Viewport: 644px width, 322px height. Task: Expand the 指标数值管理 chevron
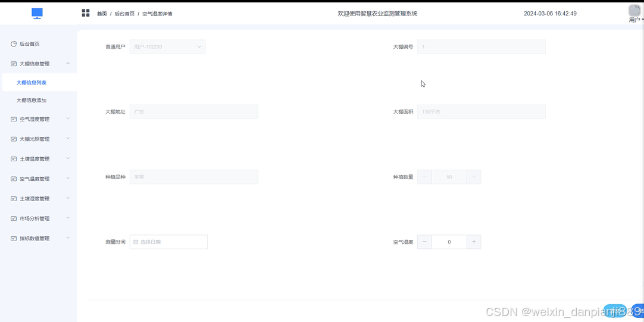68,238
